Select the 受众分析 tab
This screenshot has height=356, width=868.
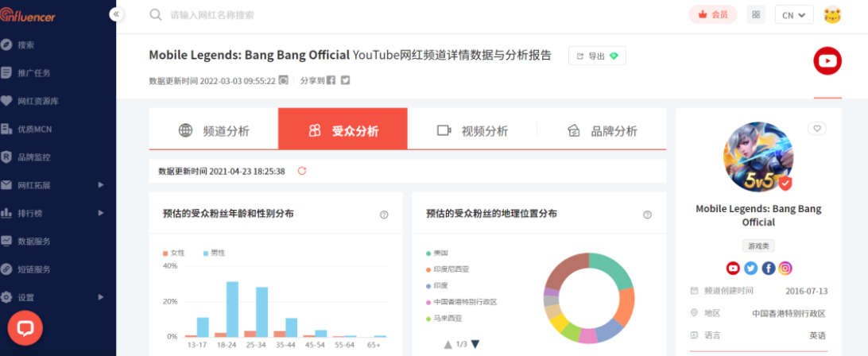point(343,129)
